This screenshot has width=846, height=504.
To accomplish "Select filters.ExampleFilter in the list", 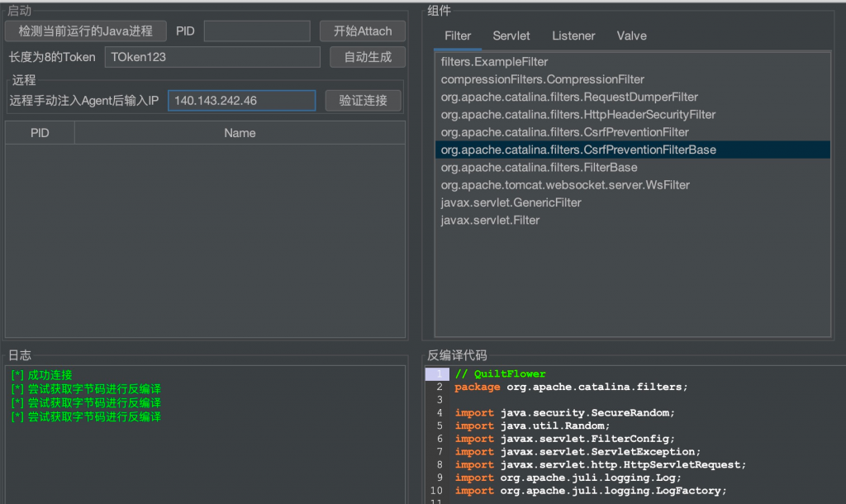I will click(494, 62).
